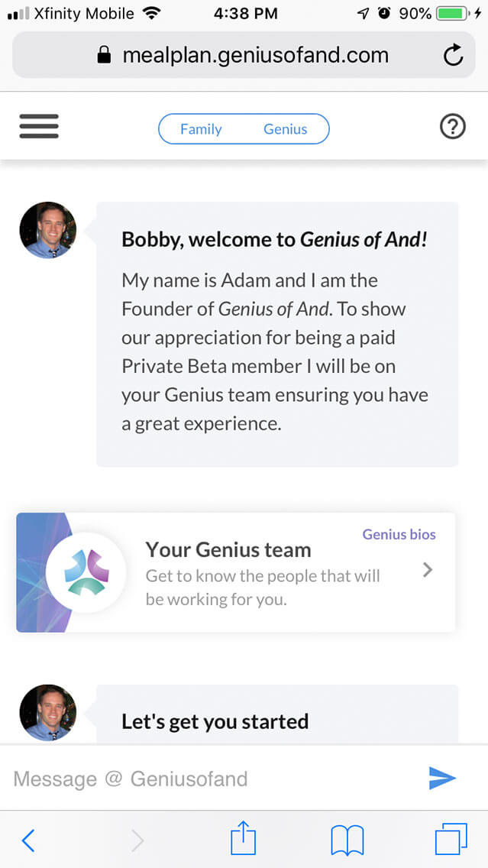The width and height of the screenshot is (488, 868).
Task: Tap Adam's profile photo in welcome message
Action: click(48, 230)
